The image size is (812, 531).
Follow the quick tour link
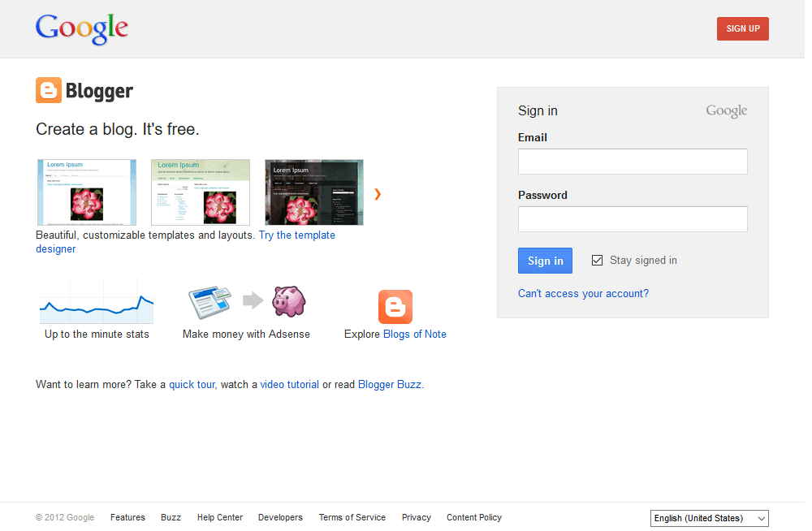point(192,384)
